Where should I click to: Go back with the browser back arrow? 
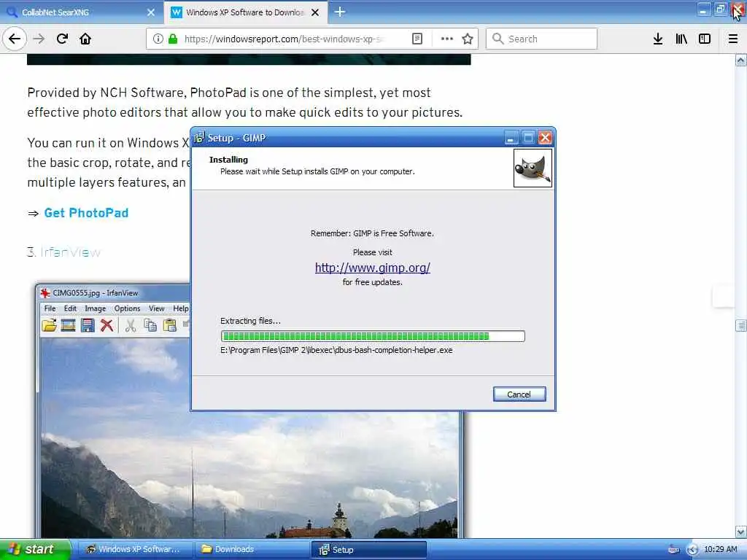pos(15,39)
